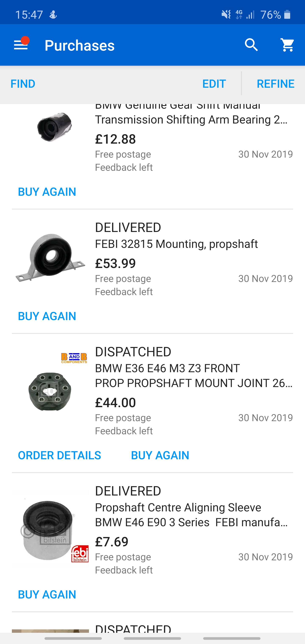Tap the Purchases page title
This screenshot has height=644, width=305.
[x=79, y=45]
